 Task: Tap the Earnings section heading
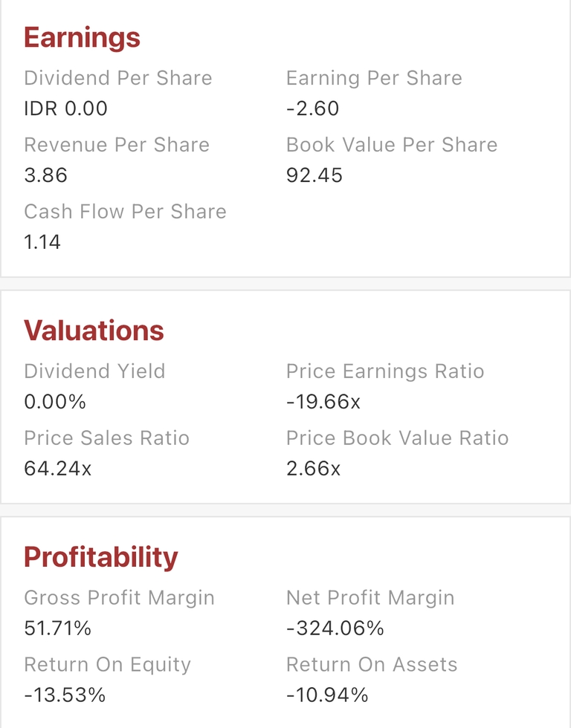click(x=82, y=37)
